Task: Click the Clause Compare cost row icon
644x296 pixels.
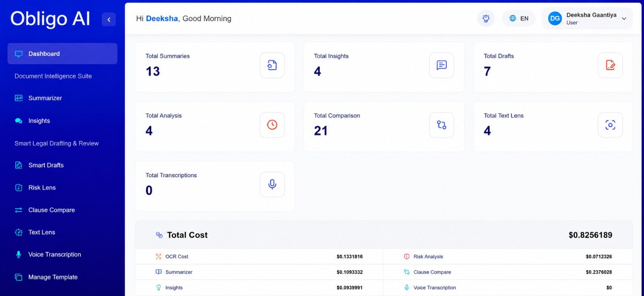Action: click(x=407, y=272)
